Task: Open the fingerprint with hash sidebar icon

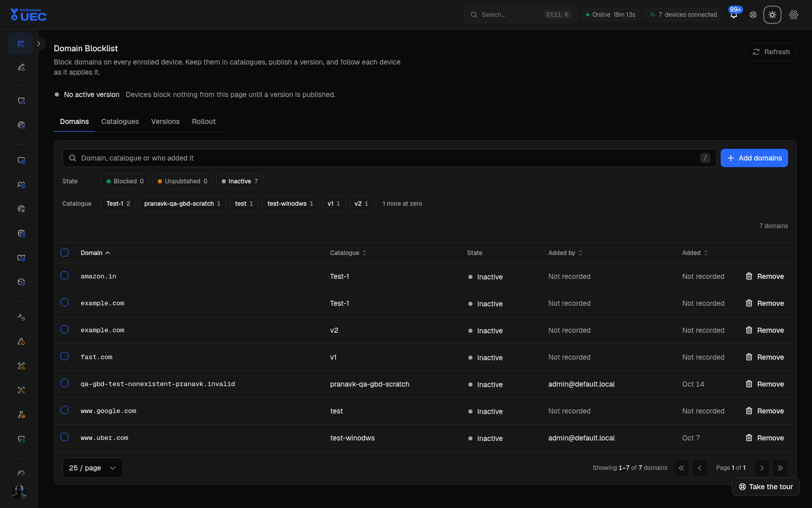Action: [x=21, y=209]
